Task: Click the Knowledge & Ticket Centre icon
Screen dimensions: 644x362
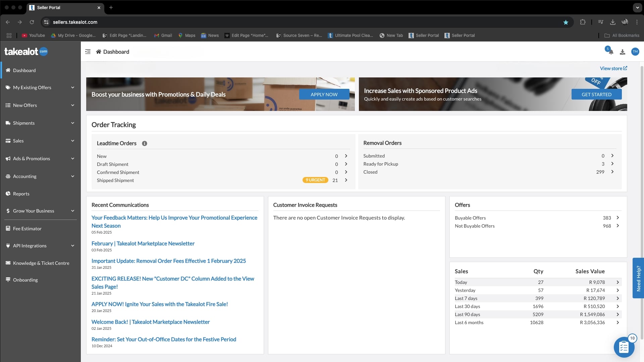Action: point(8,263)
